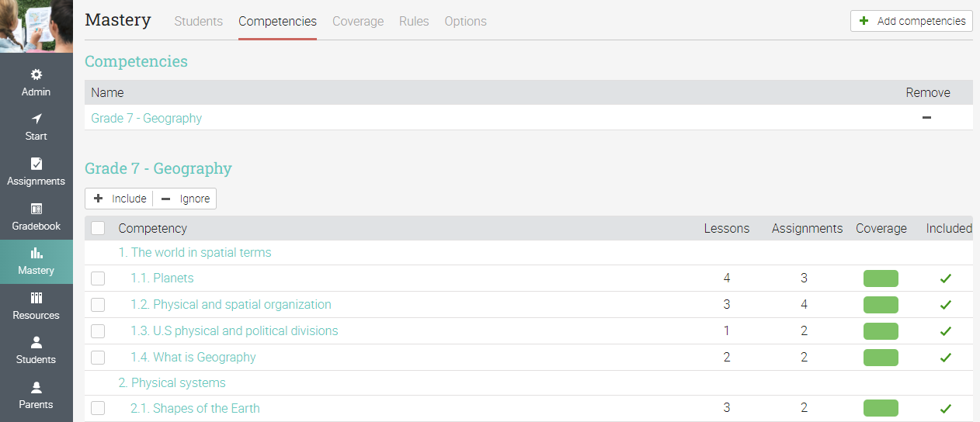
Task: Click the course thumbnail image at top left
Action: (x=36, y=26)
